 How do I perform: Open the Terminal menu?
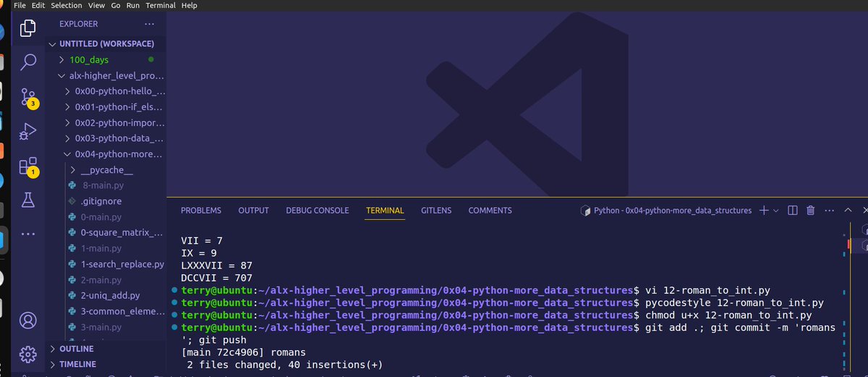point(161,5)
